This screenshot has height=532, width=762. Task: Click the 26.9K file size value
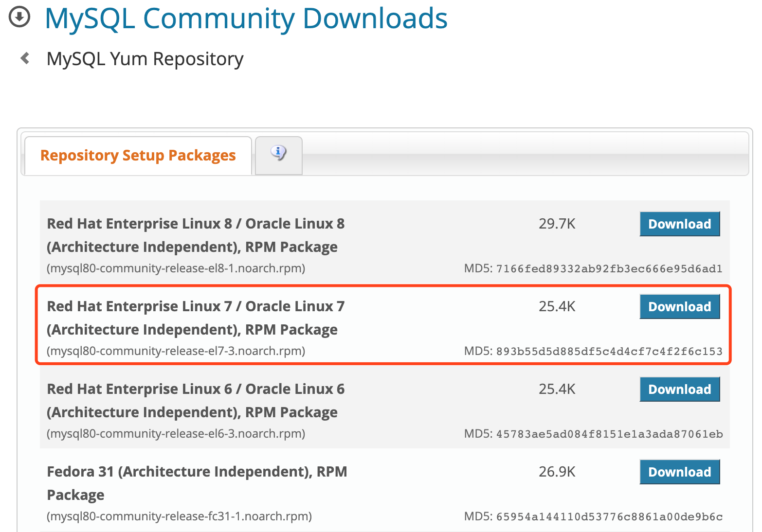pyautogui.click(x=557, y=472)
